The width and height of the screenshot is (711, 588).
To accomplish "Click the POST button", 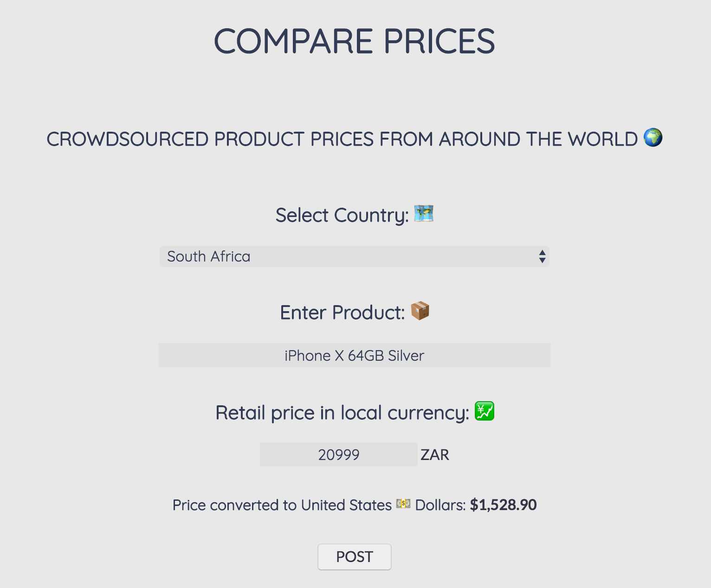I will tap(354, 557).
